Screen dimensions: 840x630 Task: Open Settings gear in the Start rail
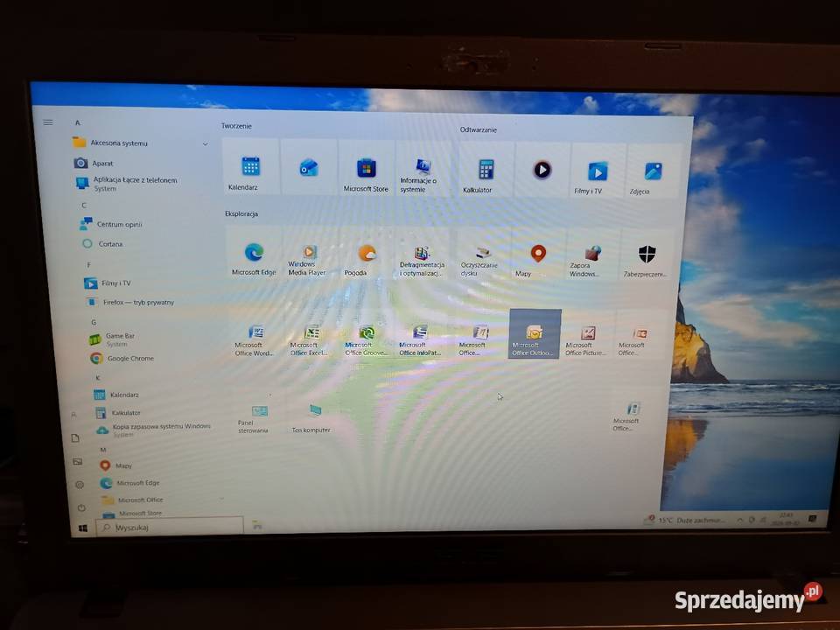[x=80, y=485]
